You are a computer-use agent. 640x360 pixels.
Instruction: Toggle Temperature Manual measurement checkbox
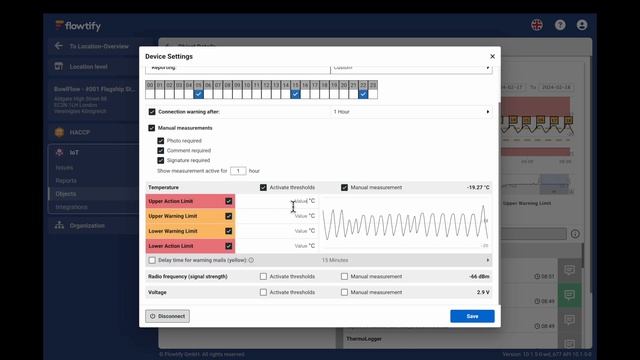(x=344, y=187)
